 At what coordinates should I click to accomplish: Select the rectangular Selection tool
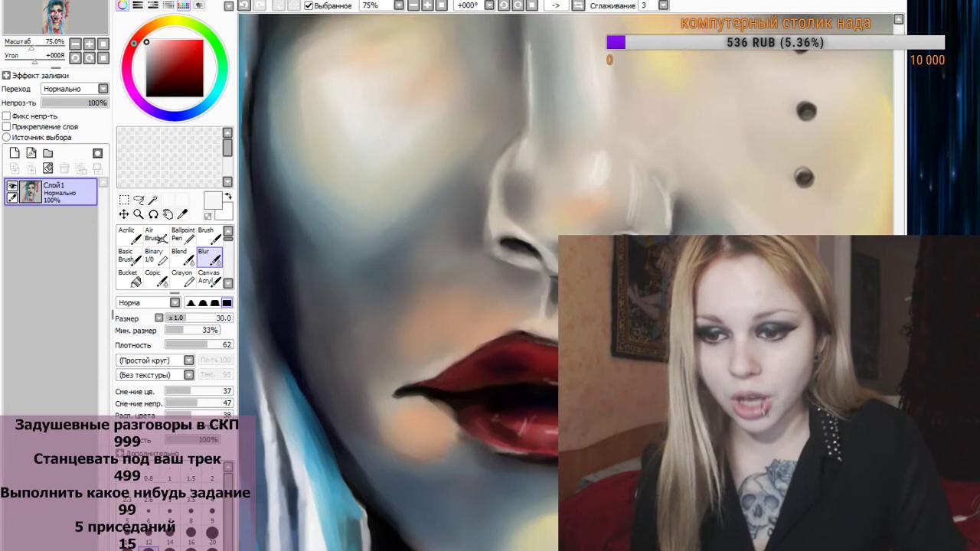click(x=124, y=201)
